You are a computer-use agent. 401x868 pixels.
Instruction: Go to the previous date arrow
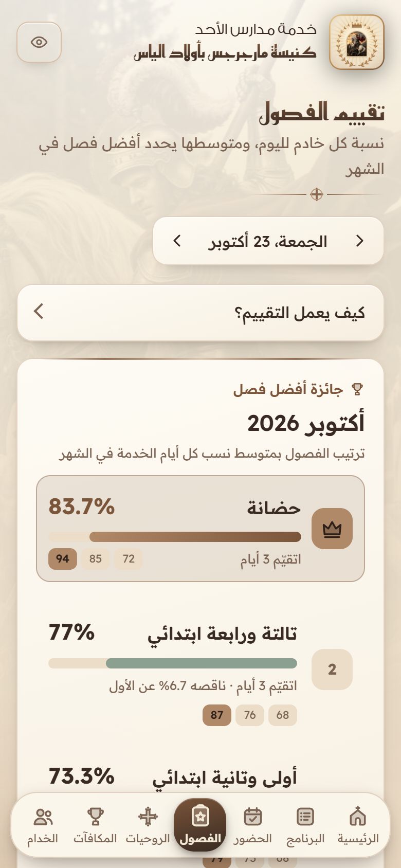tap(360, 241)
